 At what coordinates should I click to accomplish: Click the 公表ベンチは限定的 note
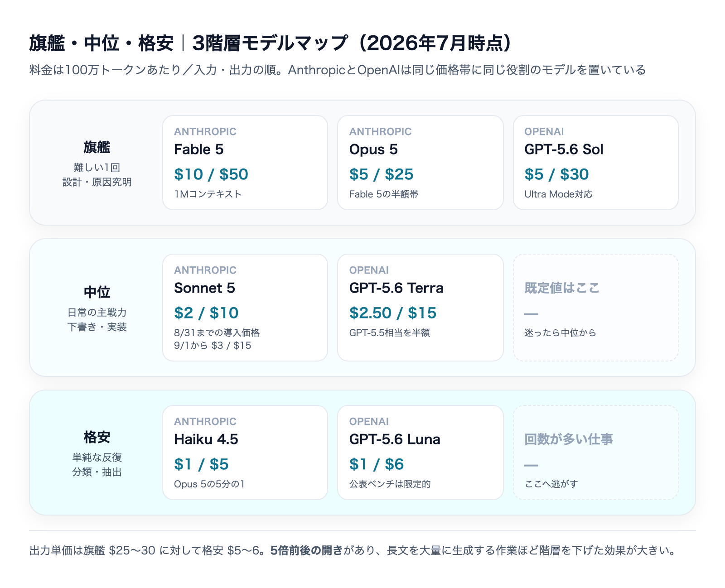click(390, 484)
